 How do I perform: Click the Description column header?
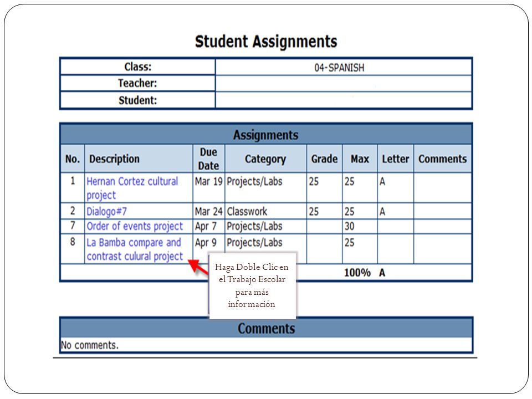[139, 158]
